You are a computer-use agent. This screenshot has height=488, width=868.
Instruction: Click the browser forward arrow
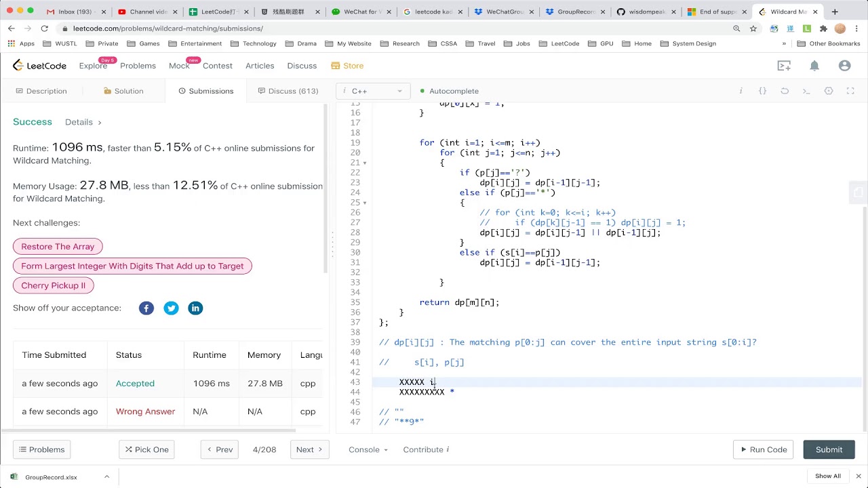tap(28, 28)
